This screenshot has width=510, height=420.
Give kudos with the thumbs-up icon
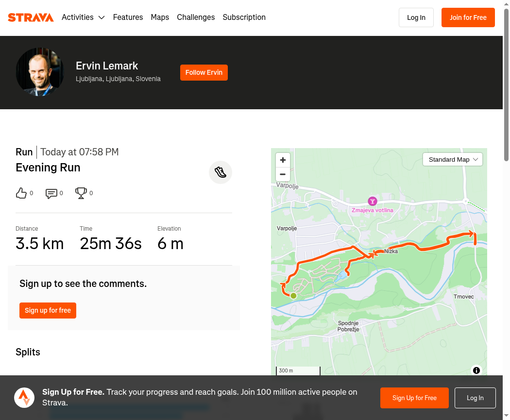coord(21,193)
